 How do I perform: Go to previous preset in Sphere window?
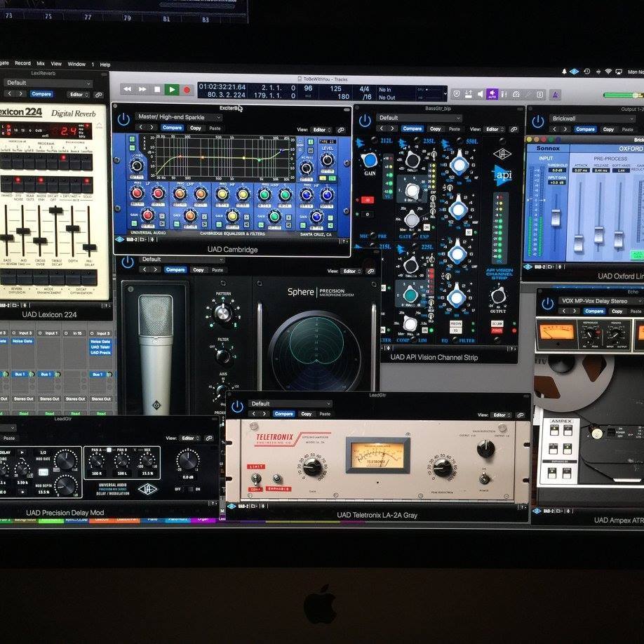click(x=145, y=269)
